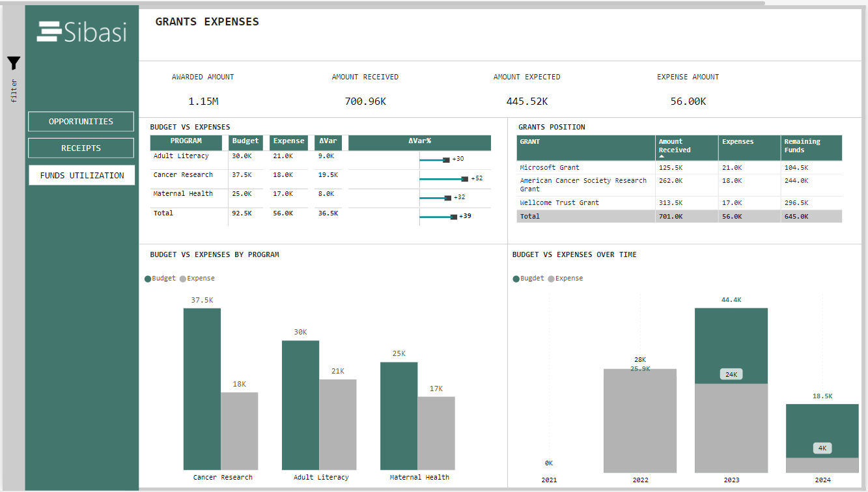Click the Budget column header

(x=246, y=143)
